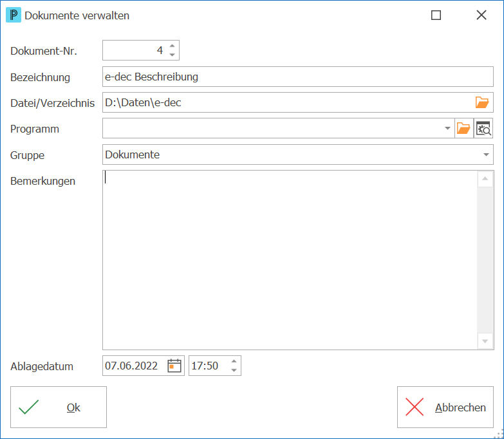The width and height of the screenshot is (504, 439).
Task: Expand the Gruppe dropdown showing Dokumente
Action: point(486,154)
